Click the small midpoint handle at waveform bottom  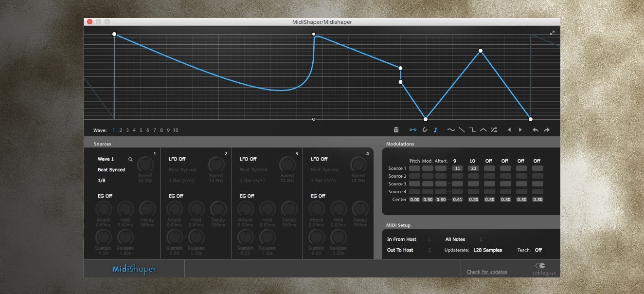[x=314, y=119]
